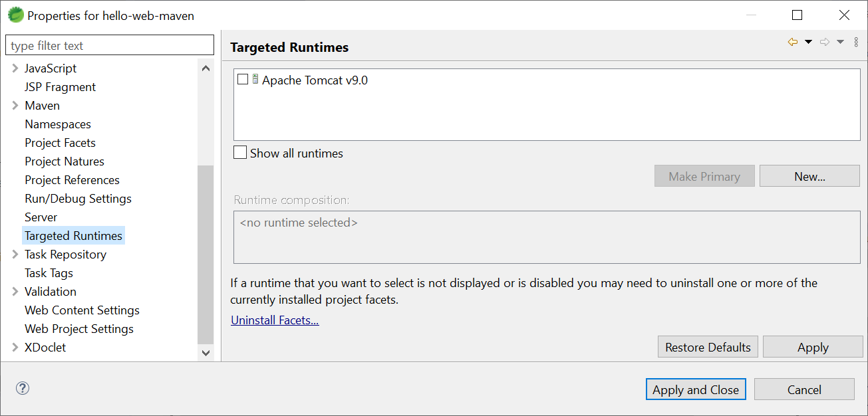The height and width of the screenshot is (416, 868).
Task: Click the Apache Tomcat server icon
Action: pos(255,80)
